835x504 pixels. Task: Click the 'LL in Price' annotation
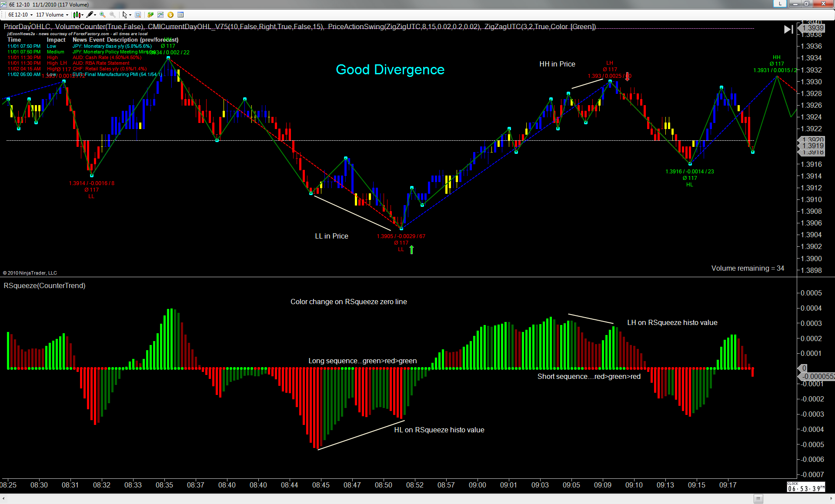[331, 236]
